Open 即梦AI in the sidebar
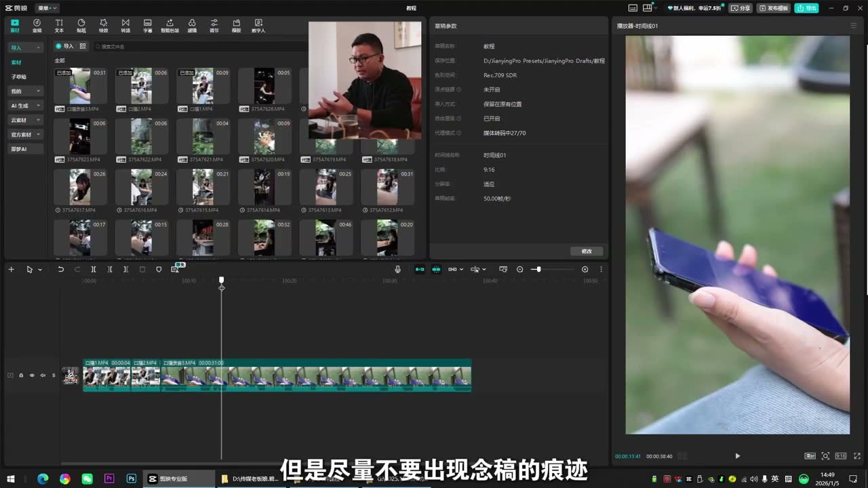868x488 pixels. click(25, 149)
